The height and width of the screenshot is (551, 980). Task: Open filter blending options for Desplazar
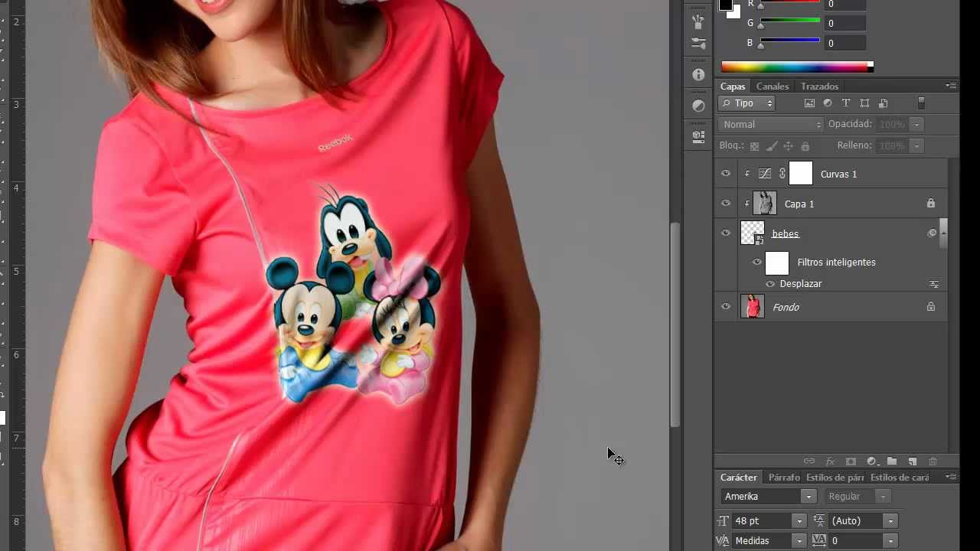[x=934, y=284]
